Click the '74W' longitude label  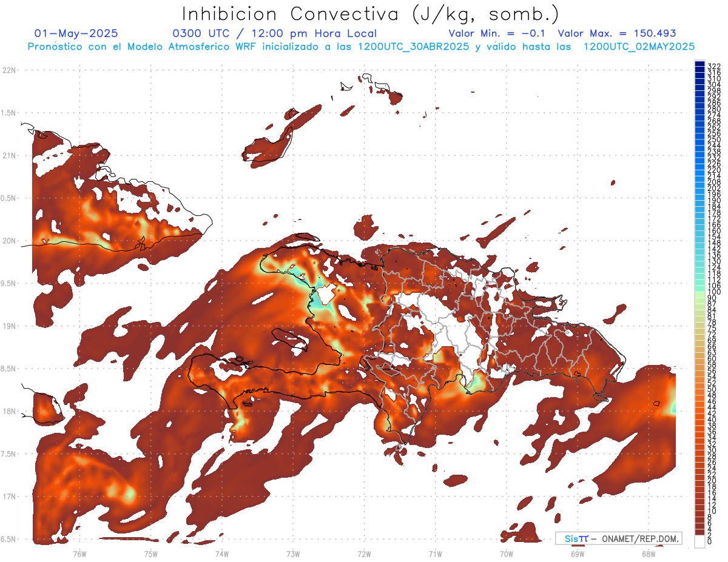click(222, 554)
